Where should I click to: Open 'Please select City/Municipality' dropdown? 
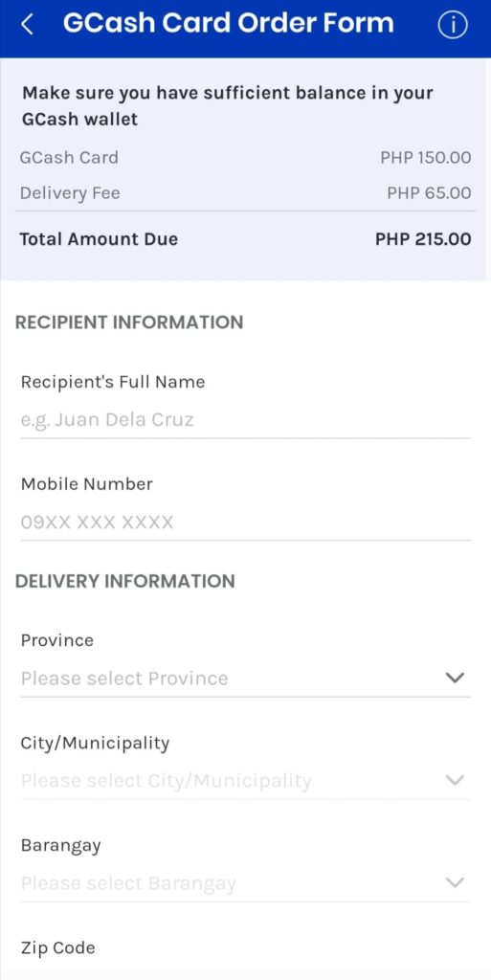tap(245, 781)
